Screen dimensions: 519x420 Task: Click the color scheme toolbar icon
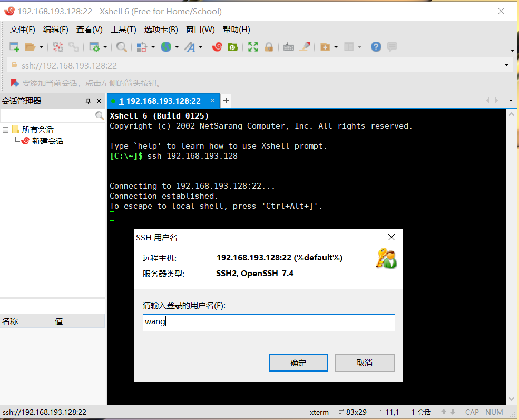pos(142,47)
